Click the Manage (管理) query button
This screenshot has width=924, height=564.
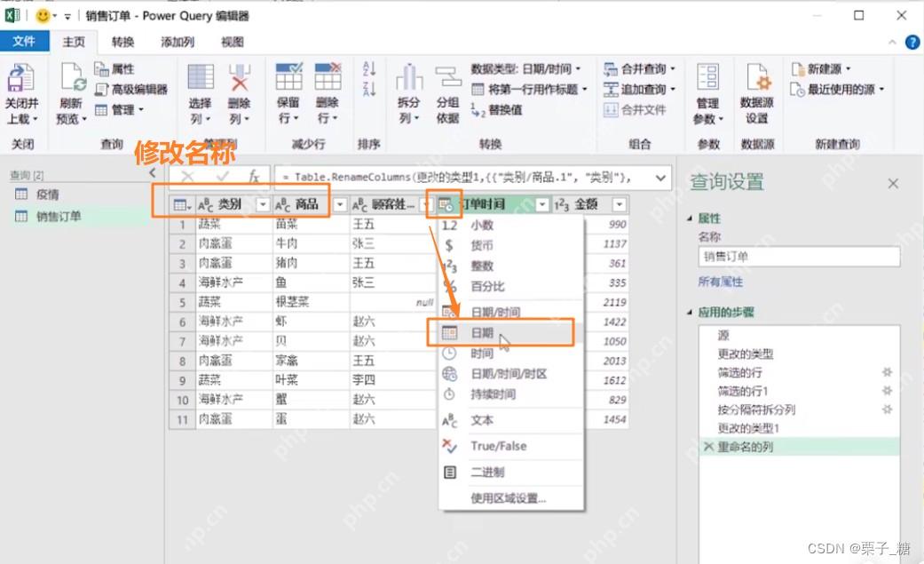coord(120,110)
